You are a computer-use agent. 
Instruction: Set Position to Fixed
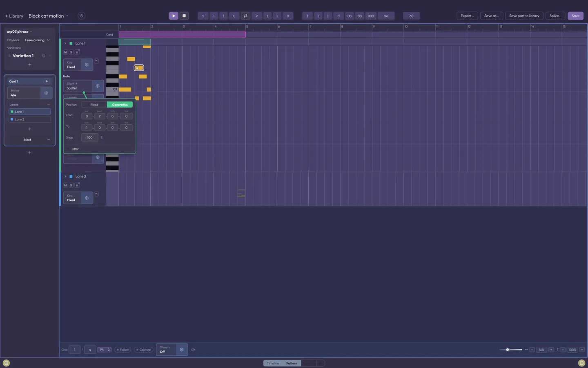click(x=94, y=105)
